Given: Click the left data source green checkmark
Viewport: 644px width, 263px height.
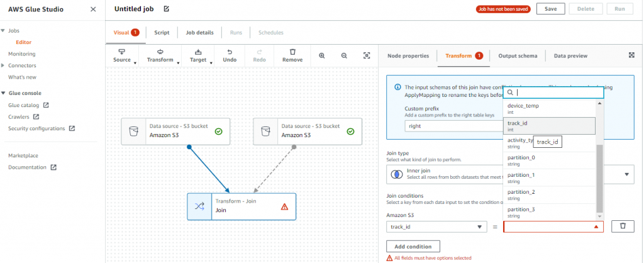Looking at the screenshot, I should coord(218,131).
